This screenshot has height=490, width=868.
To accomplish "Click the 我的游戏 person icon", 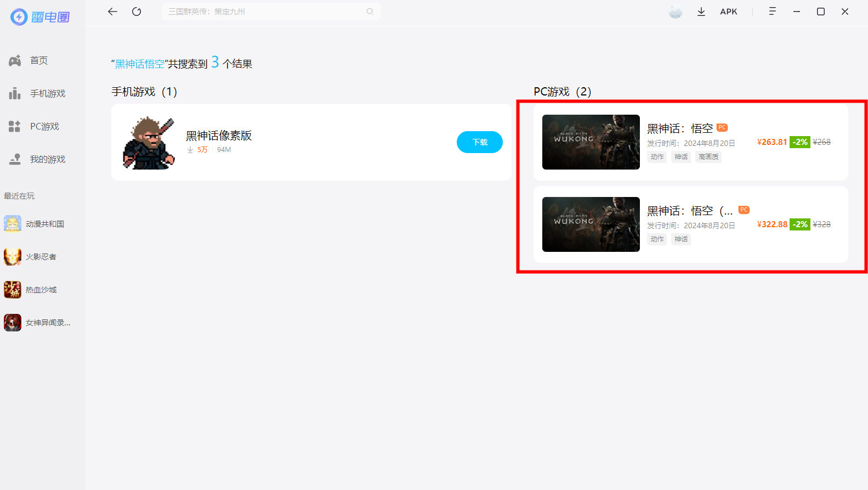I will tap(15, 159).
